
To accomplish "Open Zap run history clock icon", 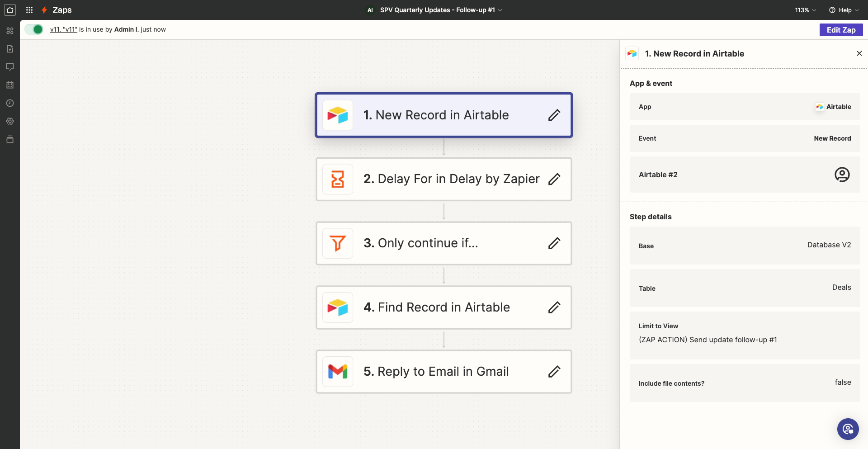I will pyautogui.click(x=10, y=103).
